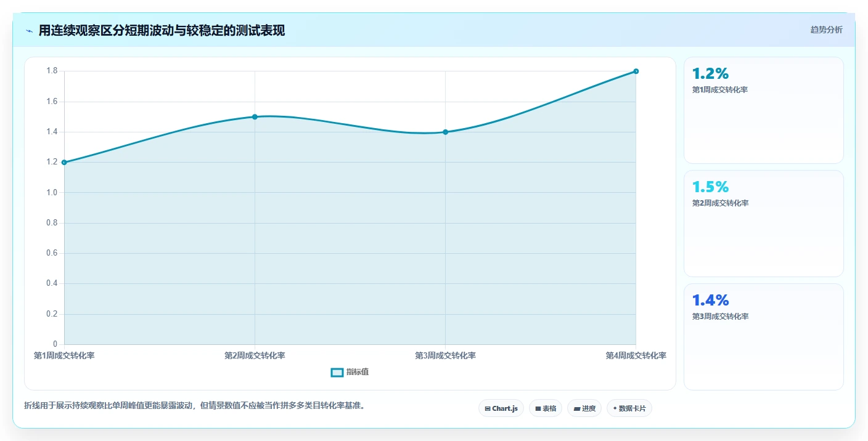Click the 第2周成交转化率 data point at 1.5
The height and width of the screenshot is (441, 868).
coord(255,117)
